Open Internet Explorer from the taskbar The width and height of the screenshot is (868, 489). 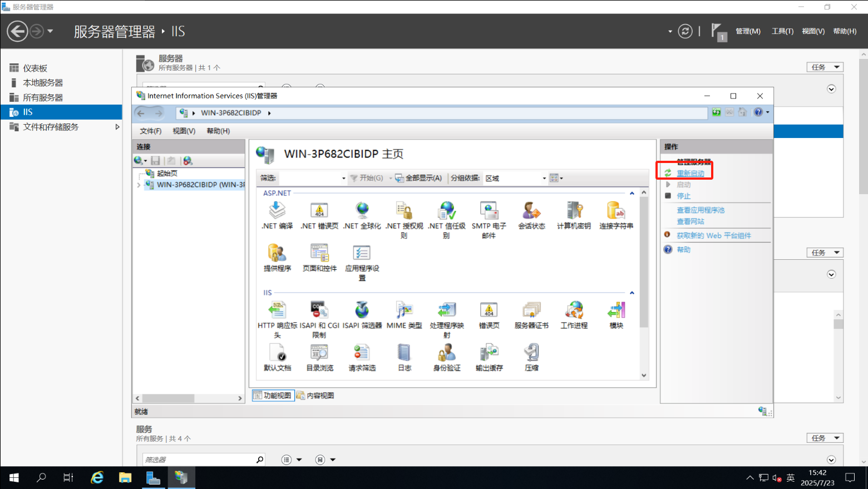97,477
